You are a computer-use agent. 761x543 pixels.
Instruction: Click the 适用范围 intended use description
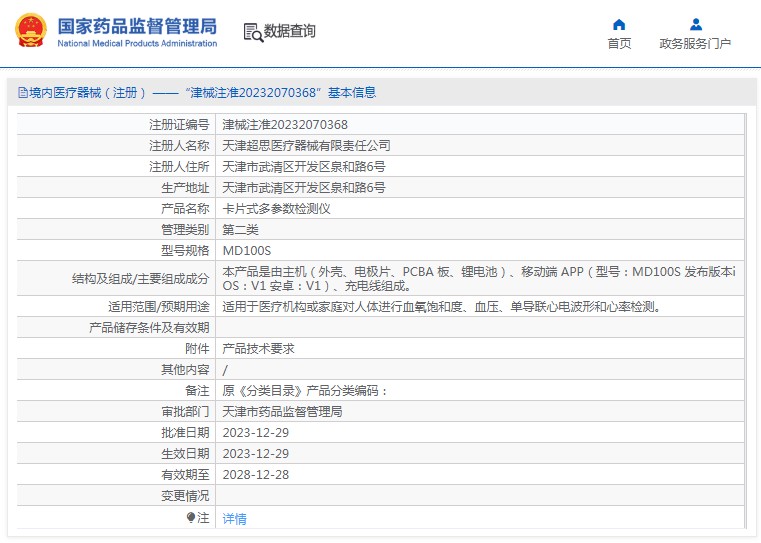441,307
